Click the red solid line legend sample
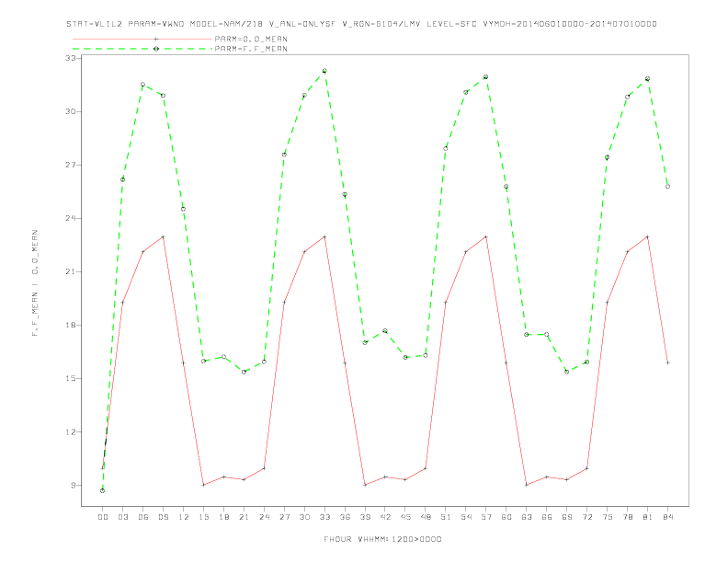 click(x=142, y=39)
